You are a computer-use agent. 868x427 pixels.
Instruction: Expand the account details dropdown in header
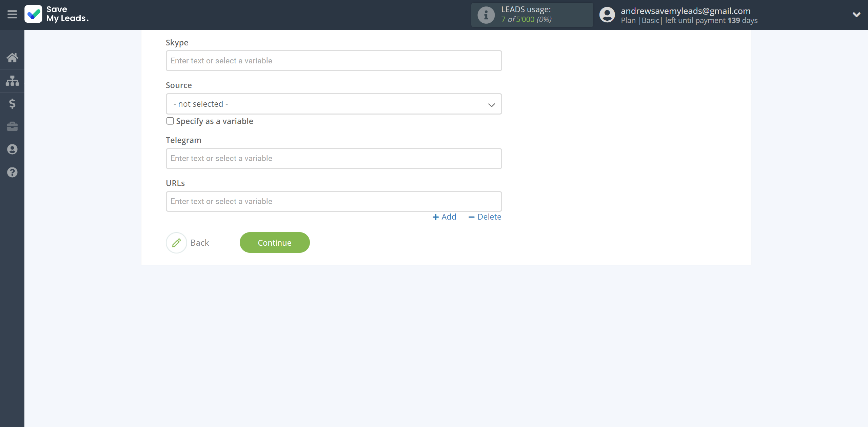855,14
